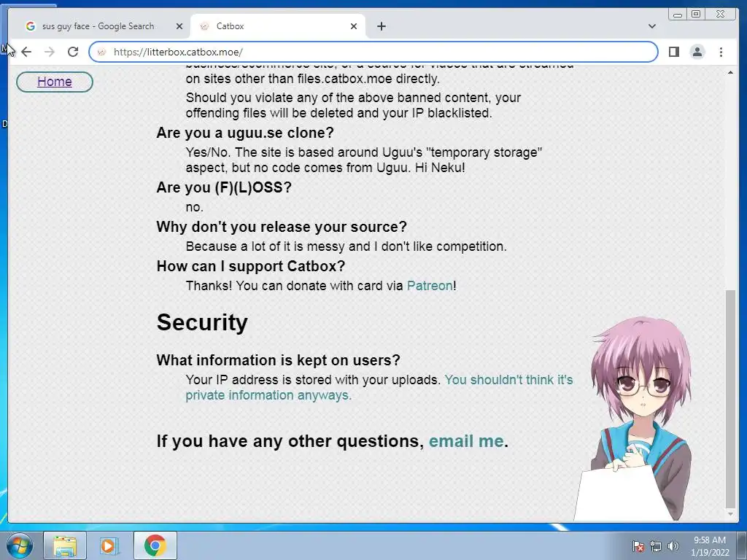Close the Catbox tab
The width and height of the screenshot is (747, 560).
click(354, 27)
